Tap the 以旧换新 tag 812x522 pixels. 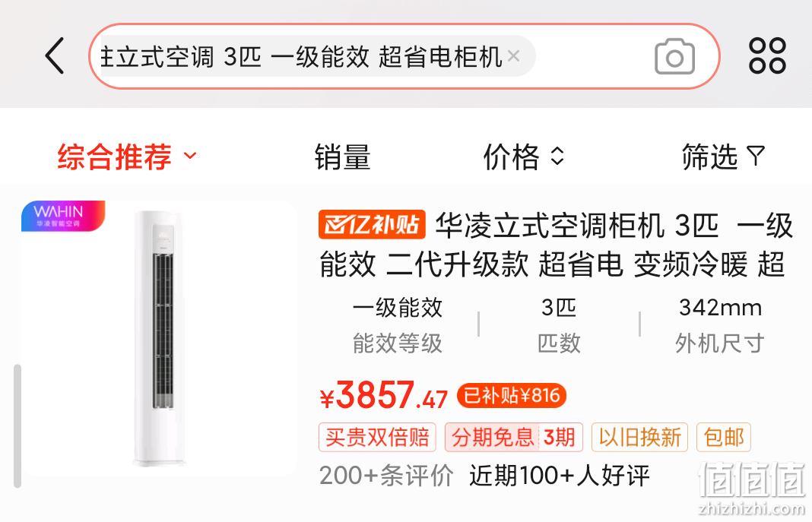click(639, 437)
